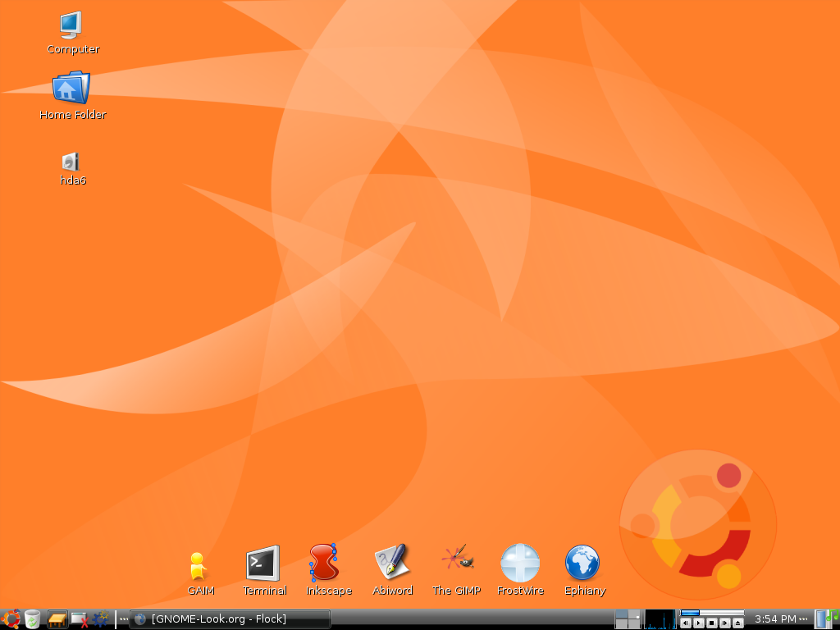Launch FrostWire from the desktop launcher
The width and height of the screenshot is (840, 630).
click(x=519, y=570)
